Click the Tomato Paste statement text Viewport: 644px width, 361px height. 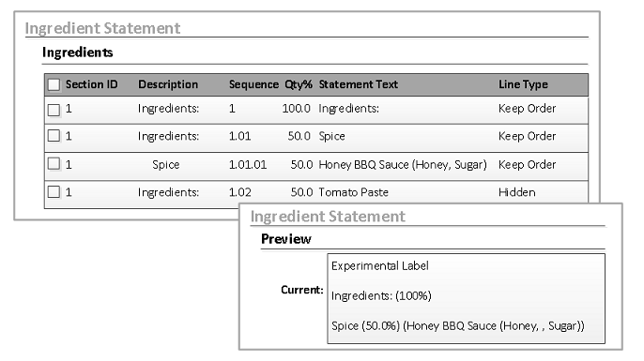pos(353,192)
